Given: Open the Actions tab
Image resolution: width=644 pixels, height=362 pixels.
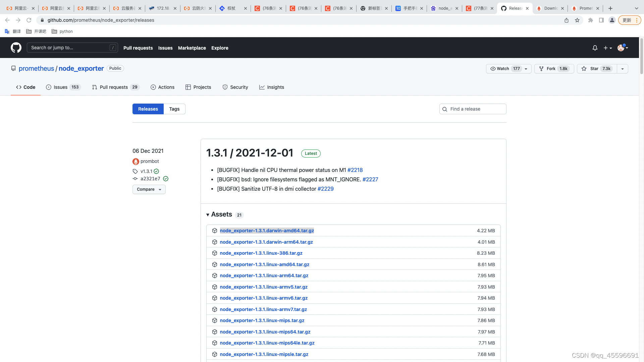Looking at the screenshot, I should 162,87.
